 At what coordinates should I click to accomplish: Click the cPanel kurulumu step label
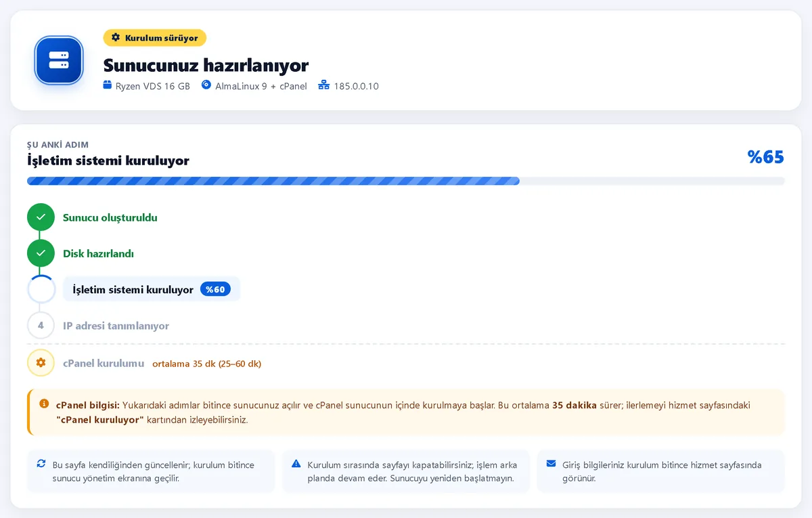[x=104, y=363]
